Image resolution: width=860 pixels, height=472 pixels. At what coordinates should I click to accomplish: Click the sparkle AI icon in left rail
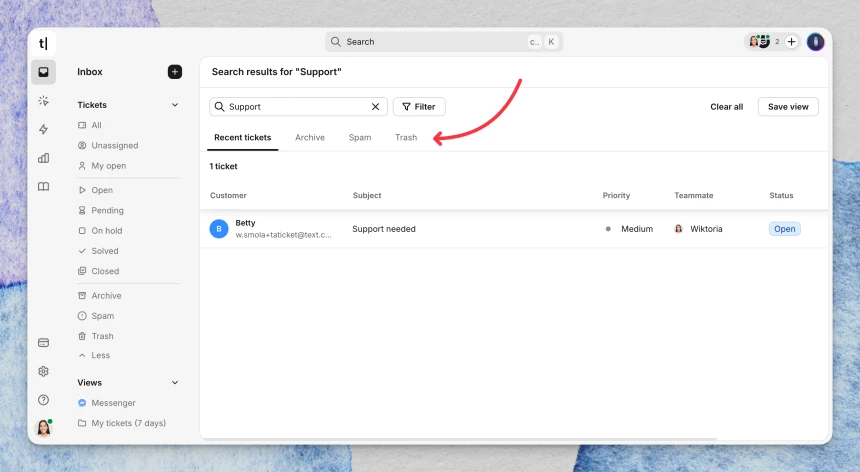tap(43, 101)
